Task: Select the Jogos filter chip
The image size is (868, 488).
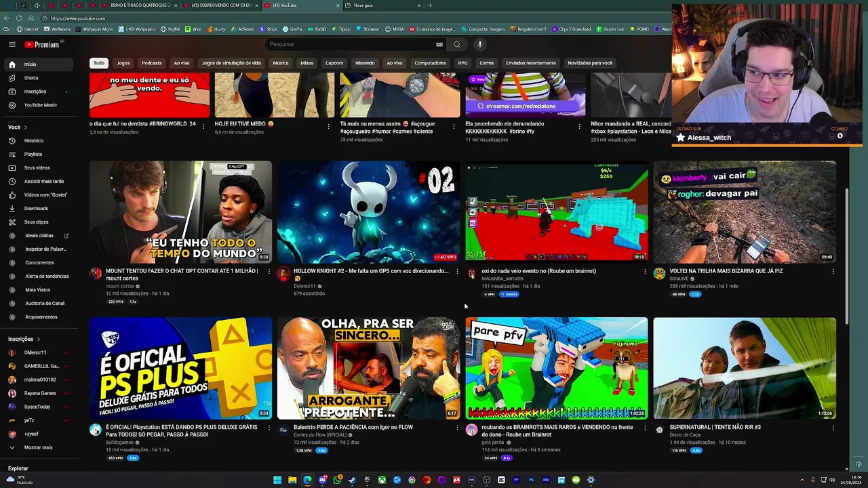Action: 123,63
